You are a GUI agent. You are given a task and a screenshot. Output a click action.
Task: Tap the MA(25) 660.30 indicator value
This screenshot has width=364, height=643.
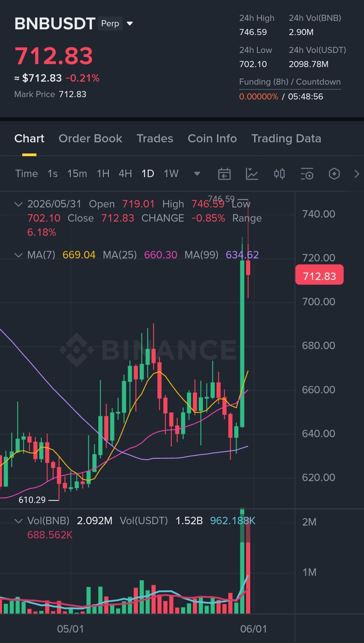(x=160, y=255)
